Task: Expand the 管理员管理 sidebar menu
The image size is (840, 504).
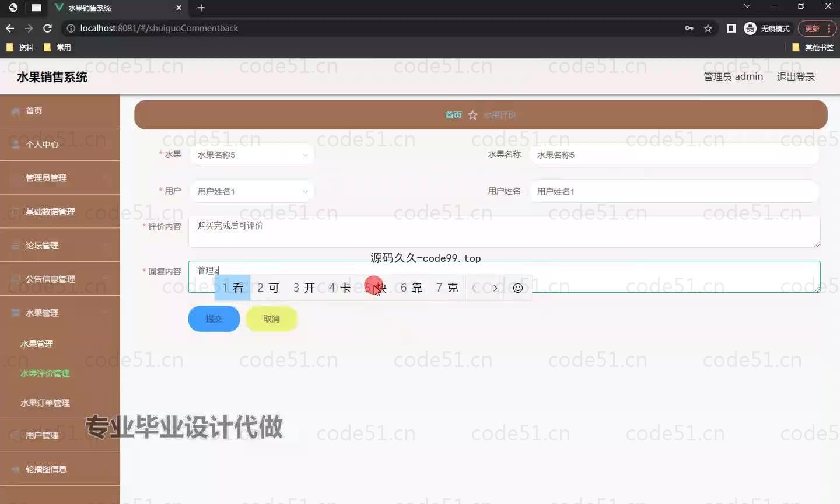Action: coord(60,178)
